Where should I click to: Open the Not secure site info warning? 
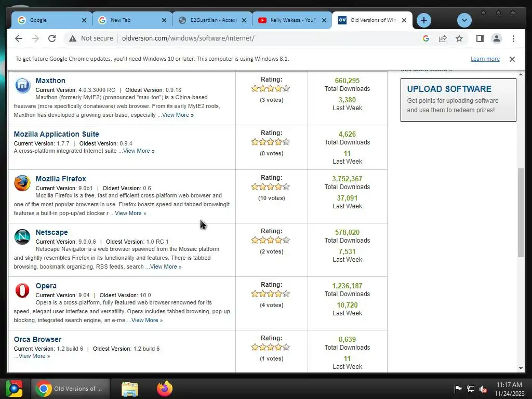(x=91, y=38)
